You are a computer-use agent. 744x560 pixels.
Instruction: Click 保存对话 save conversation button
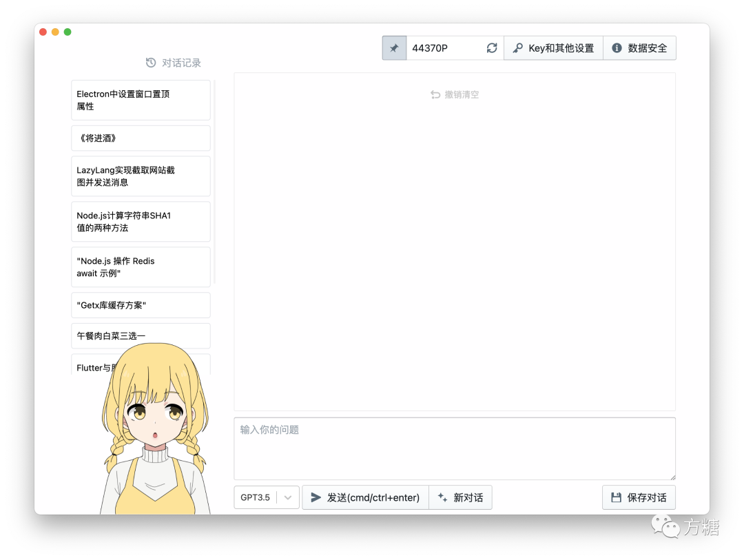coord(639,497)
